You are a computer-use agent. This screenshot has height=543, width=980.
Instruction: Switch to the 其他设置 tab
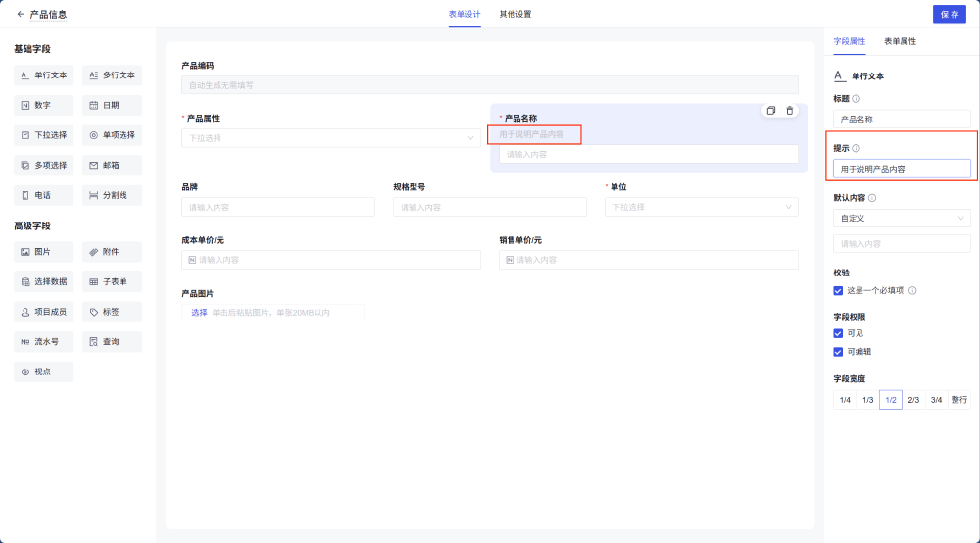click(x=514, y=14)
